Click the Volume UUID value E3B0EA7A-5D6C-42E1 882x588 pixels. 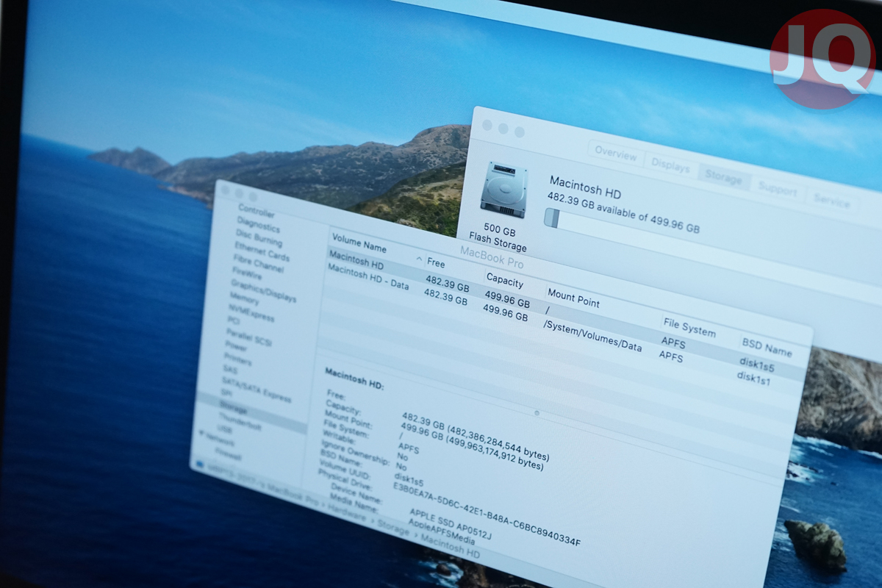pyautogui.click(x=487, y=514)
